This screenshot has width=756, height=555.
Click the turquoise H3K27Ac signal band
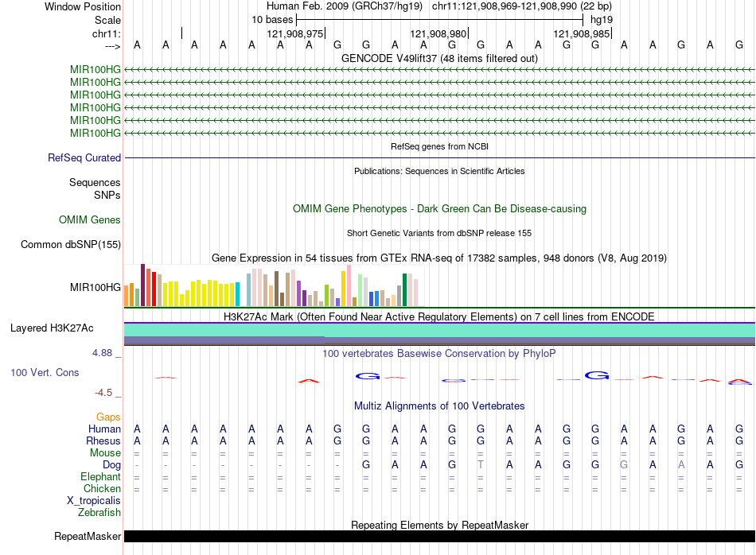(439, 330)
